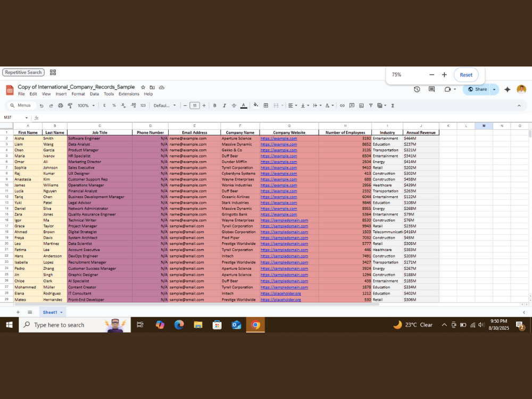Open the View menu

pyautogui.click(x=46, y=94)
